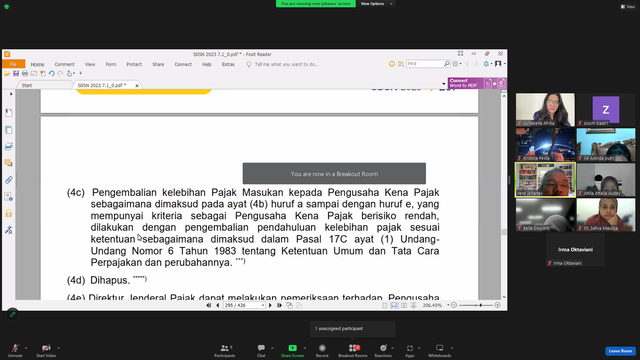
Task: Go to the previous page
Action: pyautogui.click(x=218, y=305)
